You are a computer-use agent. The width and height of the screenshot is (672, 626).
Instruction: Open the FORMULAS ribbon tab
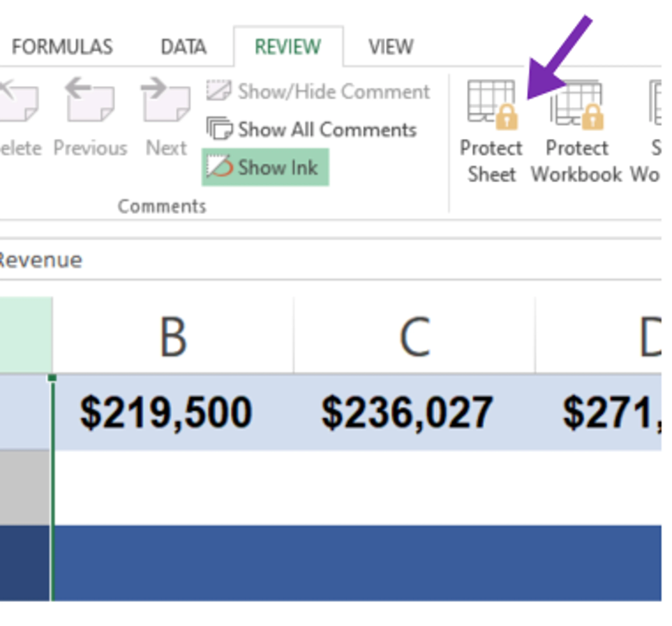[x=62, y=47]
